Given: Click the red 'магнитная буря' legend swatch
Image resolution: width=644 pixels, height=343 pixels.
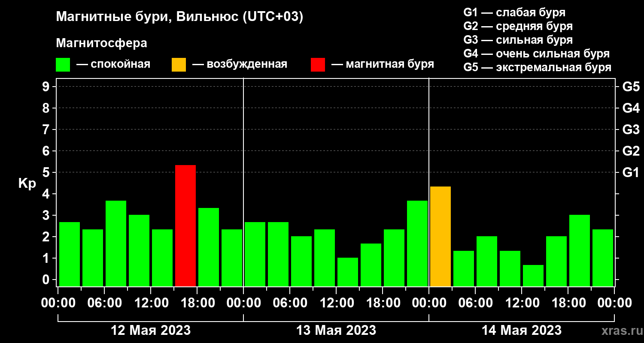Looking at the screenshot, I should tap(318, 65).
